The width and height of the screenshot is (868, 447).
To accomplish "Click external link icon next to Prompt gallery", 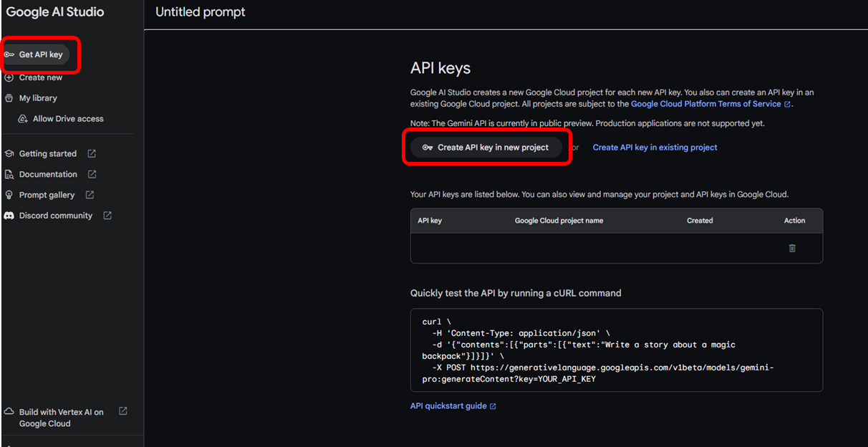I will tap(90, 194).
